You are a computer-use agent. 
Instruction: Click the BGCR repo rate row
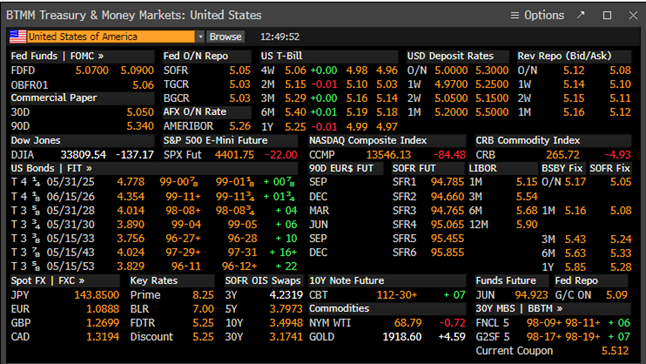tap(207, 98)
